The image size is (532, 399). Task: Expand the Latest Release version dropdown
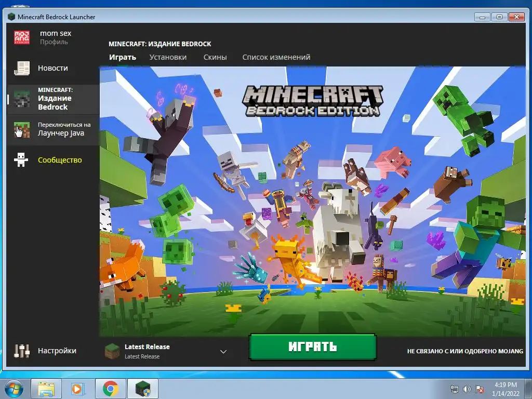click(x=166, y=351)
